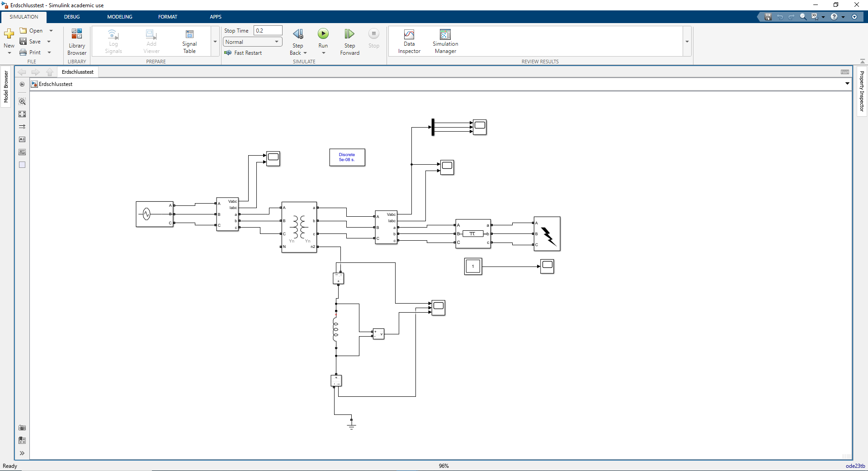Open the Signal Table
The width and height of the screenshot is (868, 471).
click(x=189, y=41)
